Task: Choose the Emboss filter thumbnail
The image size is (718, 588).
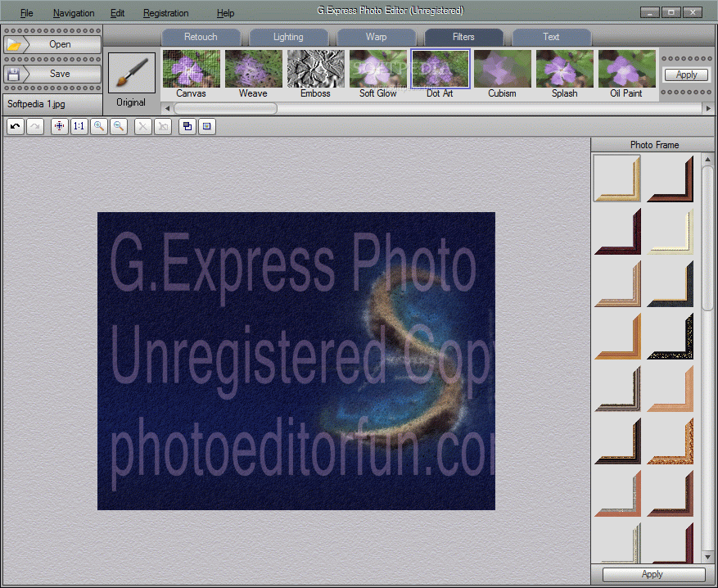Action: 316,69
